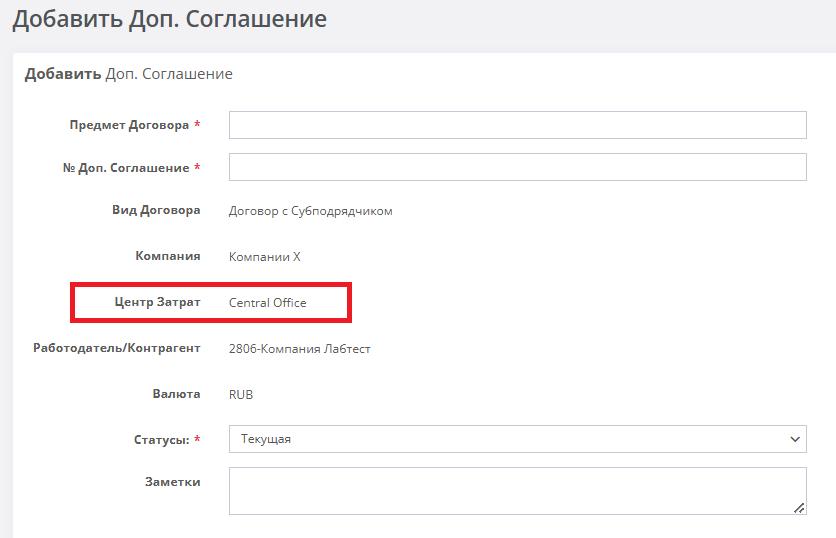The image size is (836, 538).
Task: Click the 2806-Компания Лабтест contractor value
Action: [300, 349]
